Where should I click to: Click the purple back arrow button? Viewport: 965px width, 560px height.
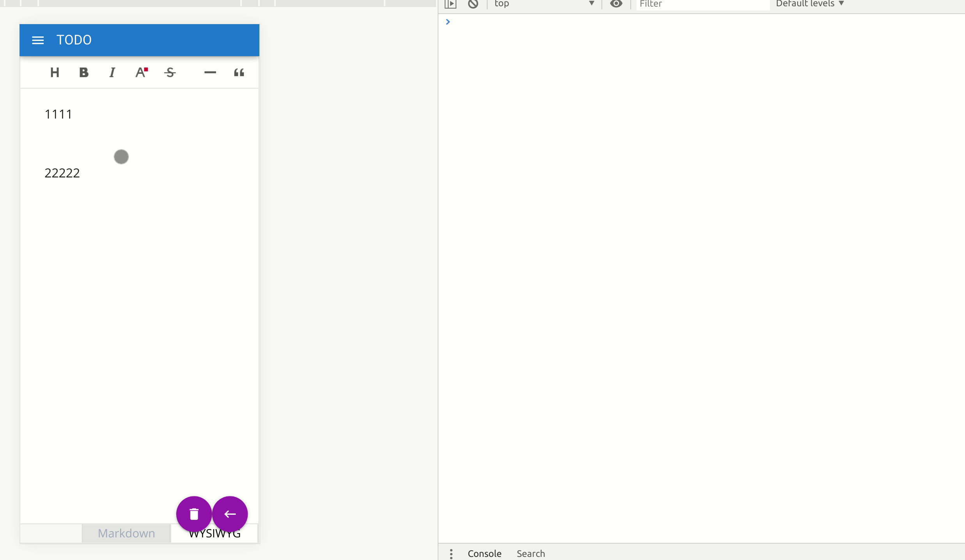(x=230, y=514)
